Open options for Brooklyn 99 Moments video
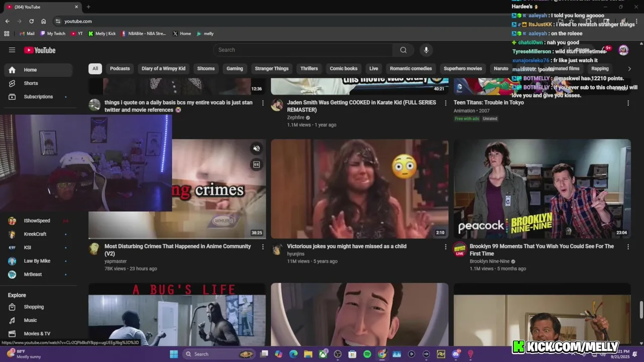This screenshot has width=644, height=362. [628, 246]
